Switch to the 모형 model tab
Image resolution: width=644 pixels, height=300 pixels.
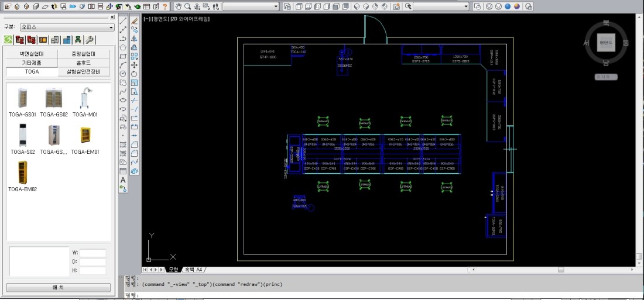pyautogui.click(x=174, y=270)
